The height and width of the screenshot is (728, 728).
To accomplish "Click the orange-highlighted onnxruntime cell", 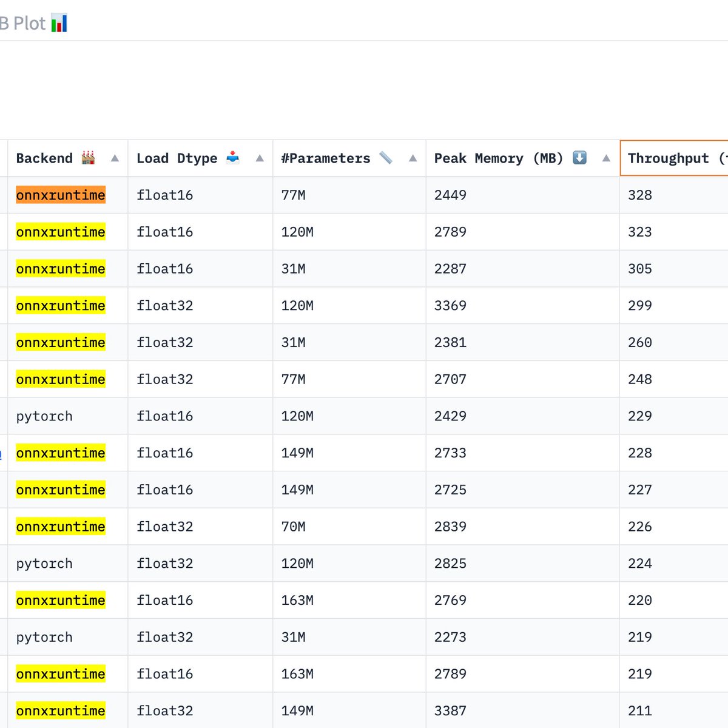I will 60,195.
